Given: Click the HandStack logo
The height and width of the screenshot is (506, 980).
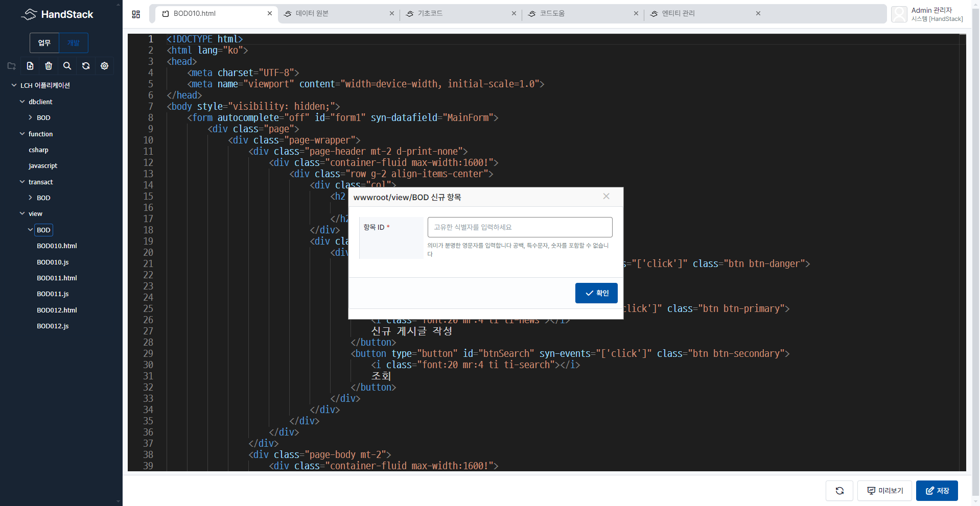Looking at the screenshot, I should point(57,14).
